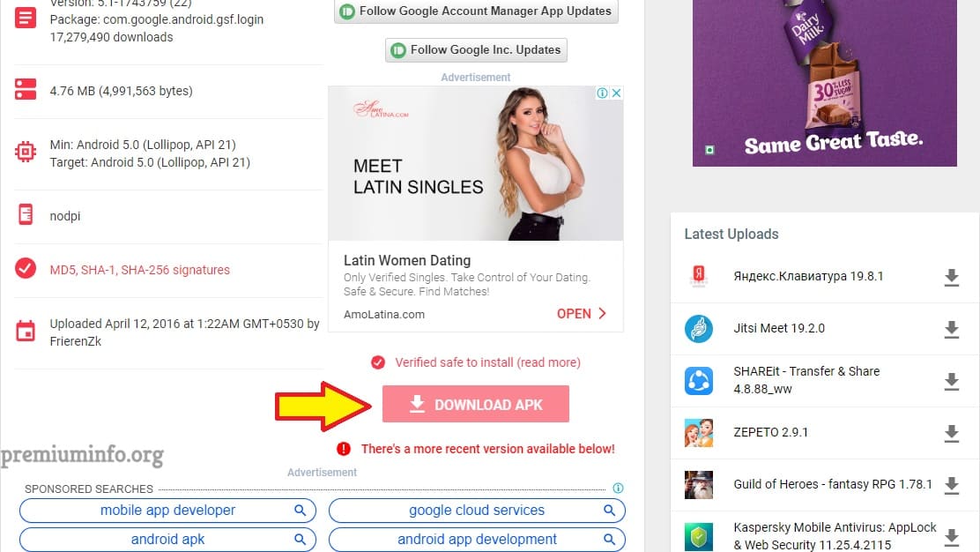Click android app development search magnifier
The image size is (980, 552).
coord(609,539)
